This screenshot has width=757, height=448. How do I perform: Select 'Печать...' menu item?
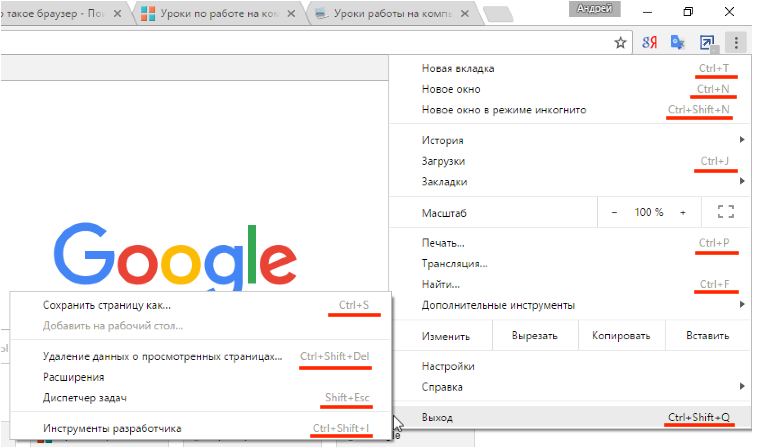point(570,243)
